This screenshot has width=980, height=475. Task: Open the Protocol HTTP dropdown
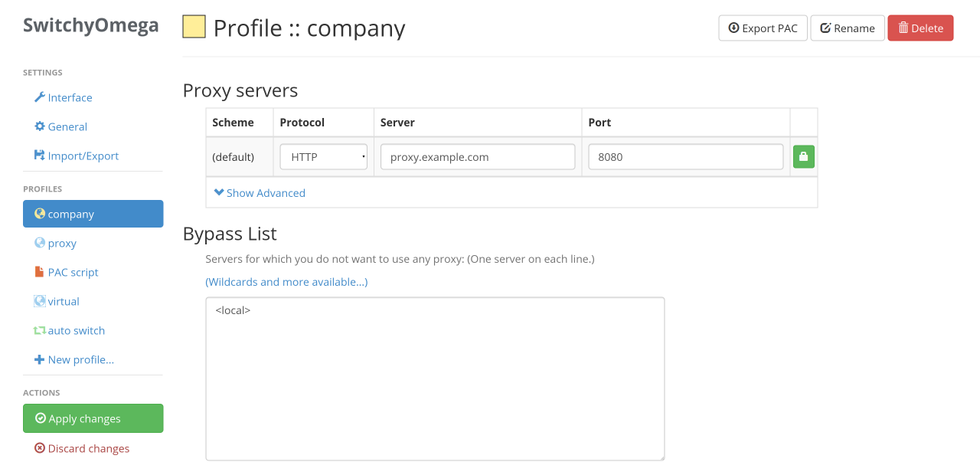click(323, 156)
